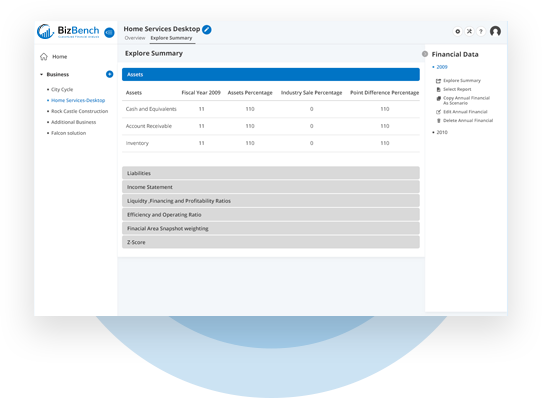Toggle the sidebar menu button beside BizBench logo
542x398 pixels.
109,33
